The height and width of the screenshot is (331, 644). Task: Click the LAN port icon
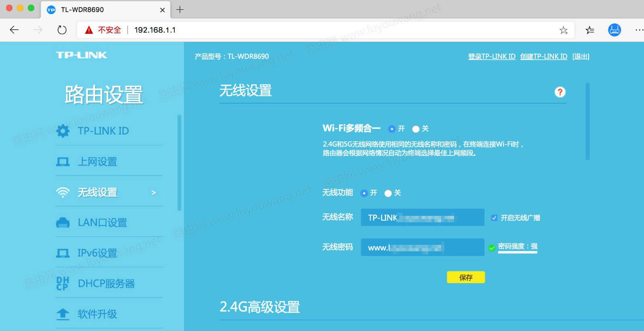click(x=63, y=223)
